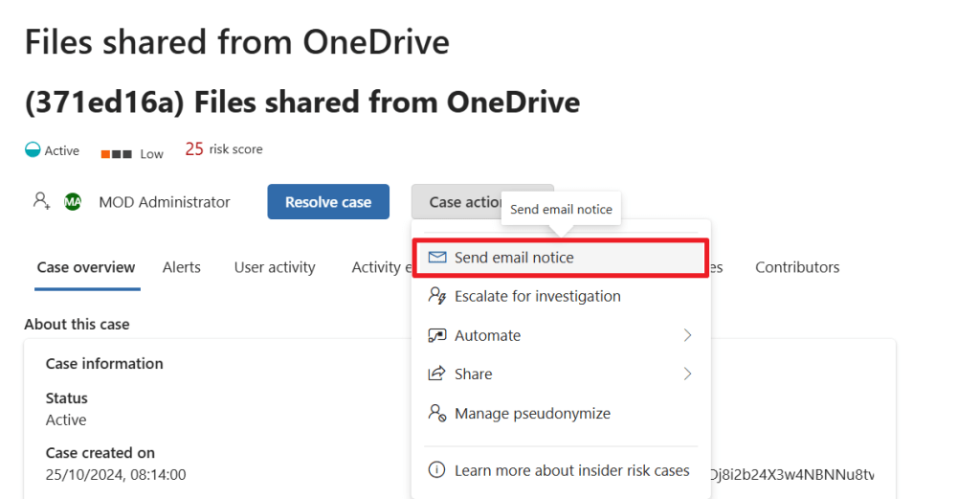This screenshot has width=980, height=499.
Task: Click the info icon beside Learn more
Action: pyautogui.click(x=437, y=470)
